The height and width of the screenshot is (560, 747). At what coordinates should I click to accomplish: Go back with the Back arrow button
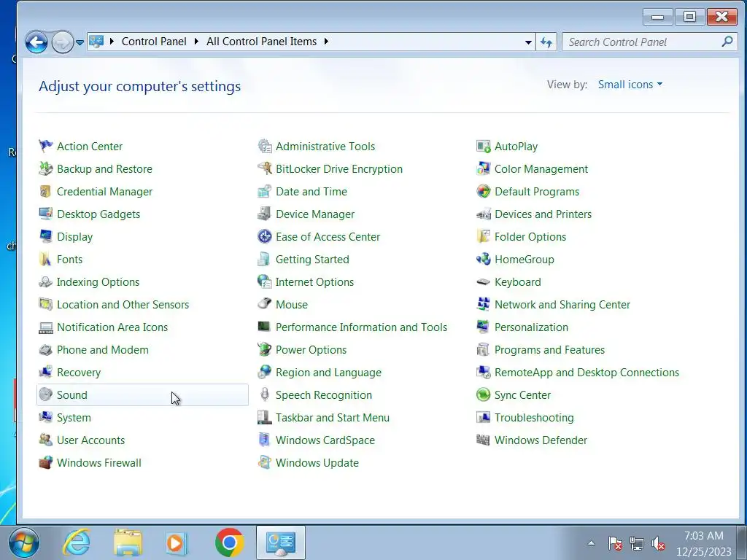[36, 42]
